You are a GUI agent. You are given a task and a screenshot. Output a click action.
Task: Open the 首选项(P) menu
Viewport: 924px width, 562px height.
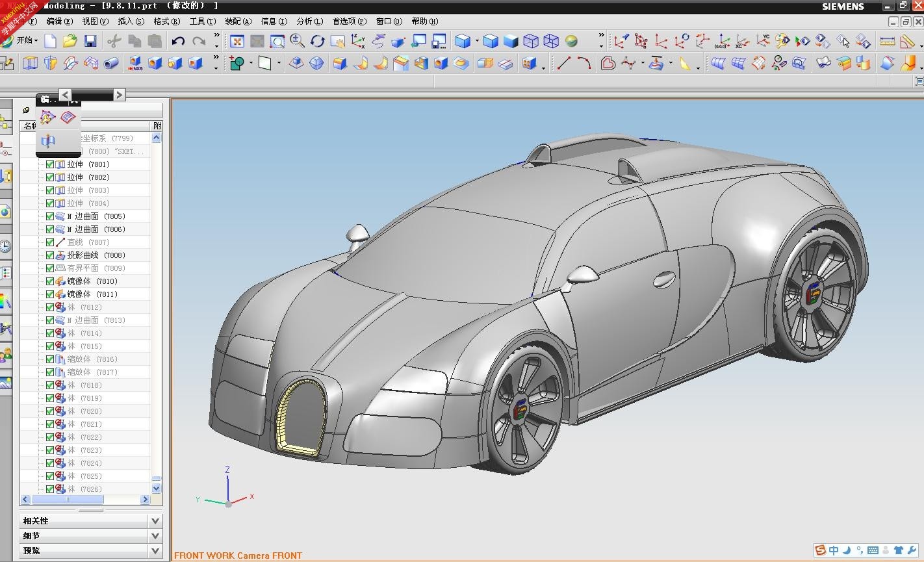(x=350, y=21)
